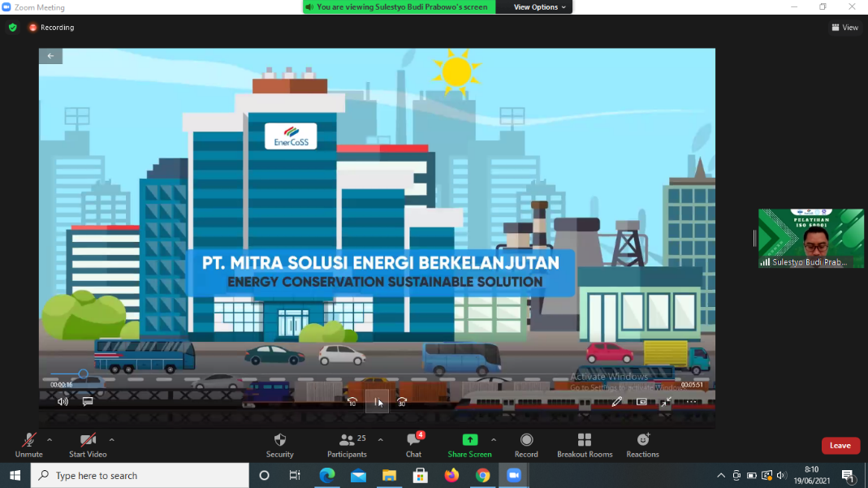Select Sulestyo Budi Prabowo's video thumbnail

click(811, 239)
